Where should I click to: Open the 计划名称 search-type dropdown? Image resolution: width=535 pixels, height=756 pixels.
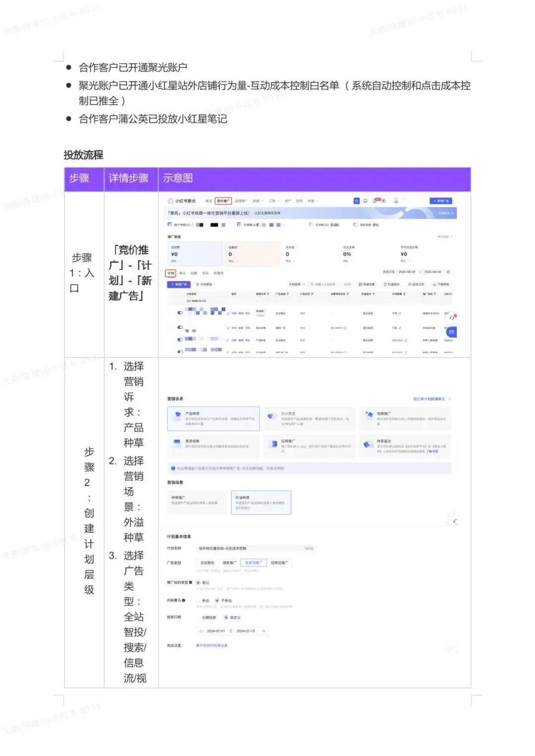[296, 285]
